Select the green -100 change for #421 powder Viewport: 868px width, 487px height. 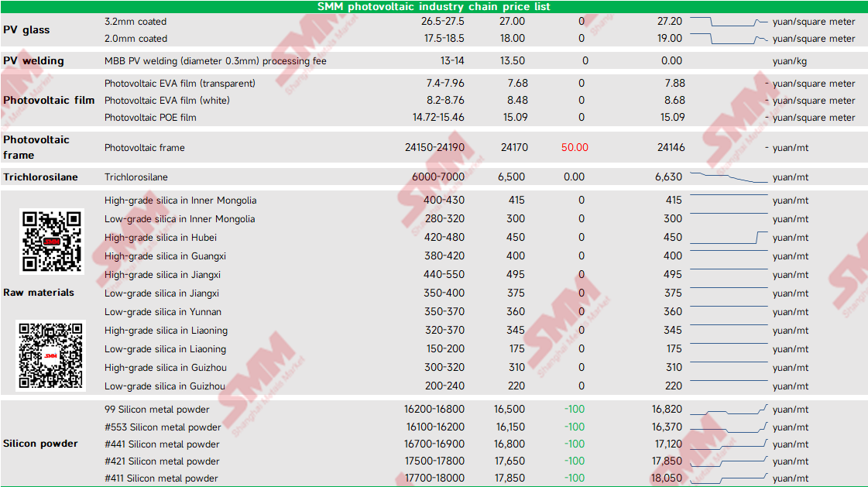[x=575, y=461]
